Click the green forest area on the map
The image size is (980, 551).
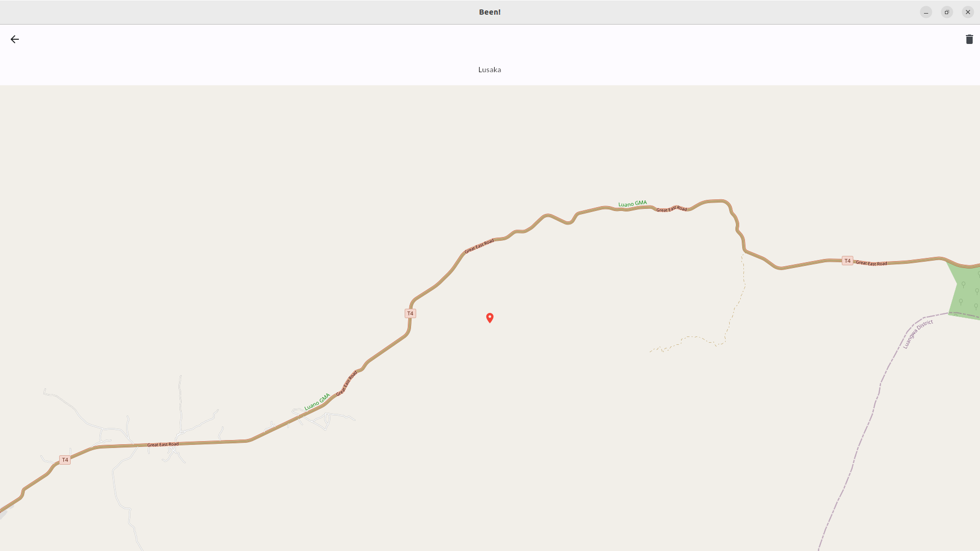[966, 290]
